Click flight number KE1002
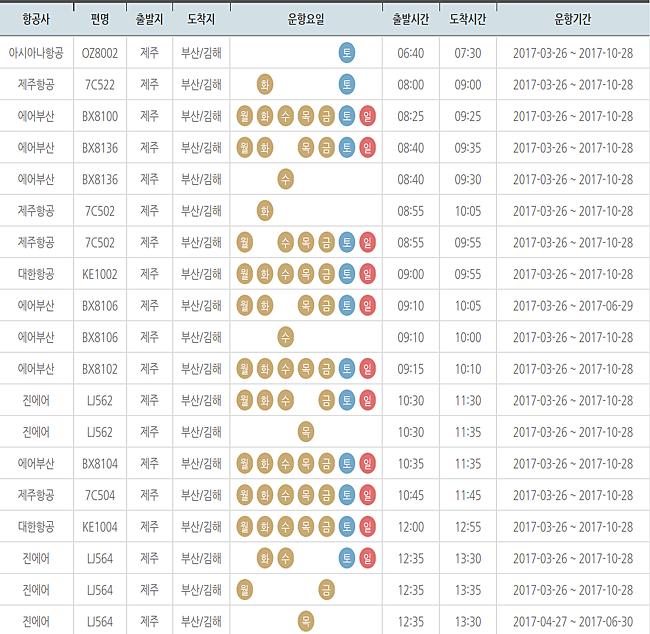This screenshot has width=650, height=634. tap(100, 274)
